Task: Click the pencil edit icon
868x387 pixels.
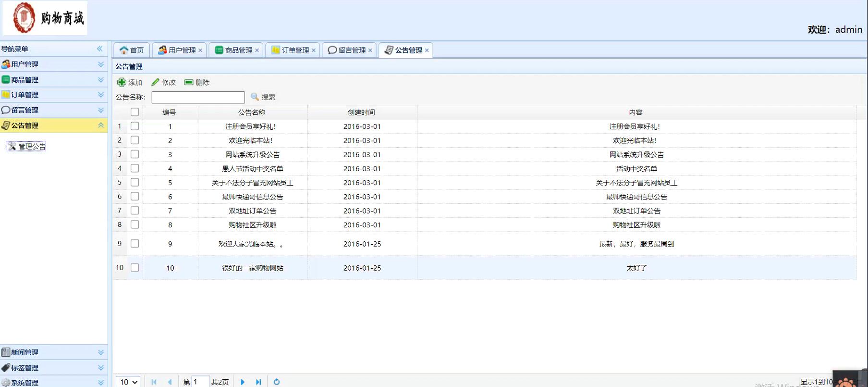Action: pos(155,82)
